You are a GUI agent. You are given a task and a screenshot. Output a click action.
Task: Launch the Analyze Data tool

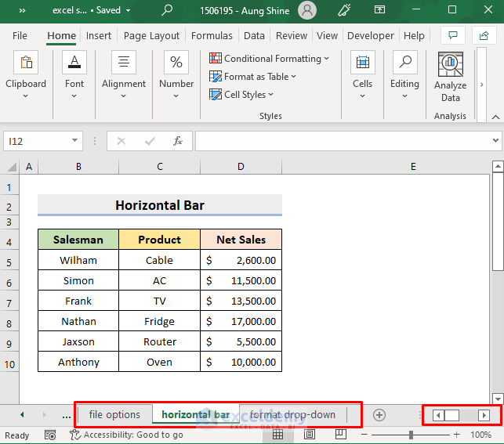pyautogui.click(x=450, y=77)
